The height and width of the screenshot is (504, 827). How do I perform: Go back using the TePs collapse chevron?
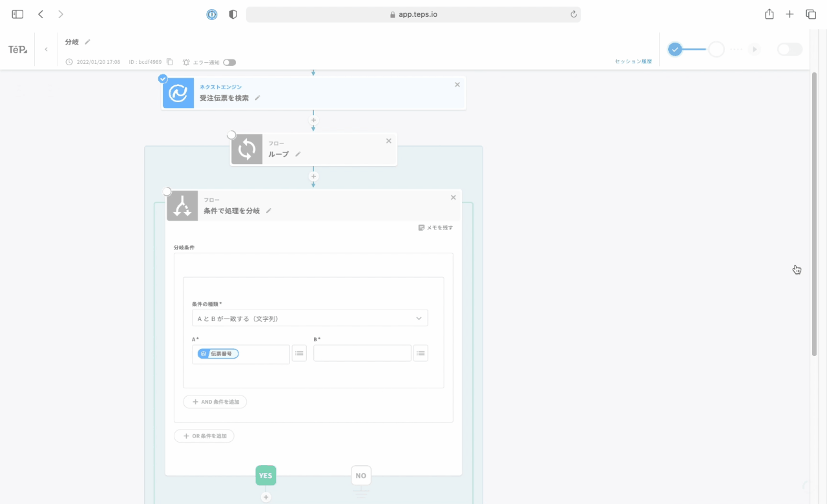click(x=46, y=50)
